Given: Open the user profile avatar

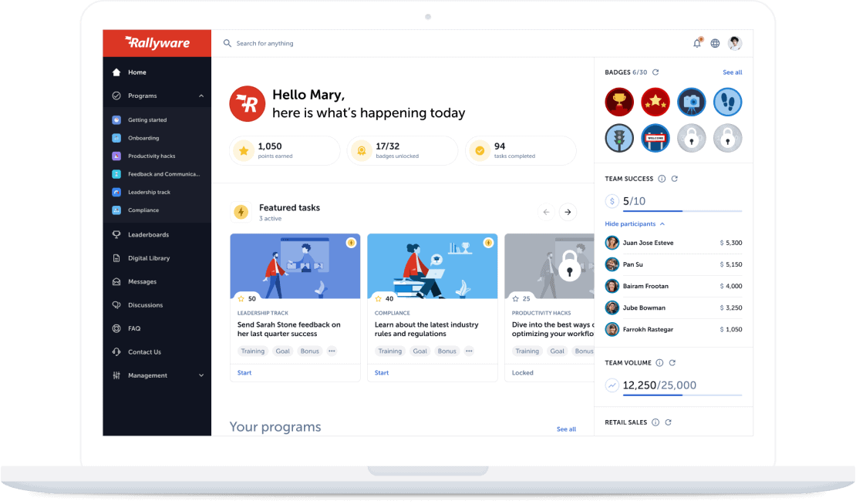Looking at the screenshot, I should 735,43.
